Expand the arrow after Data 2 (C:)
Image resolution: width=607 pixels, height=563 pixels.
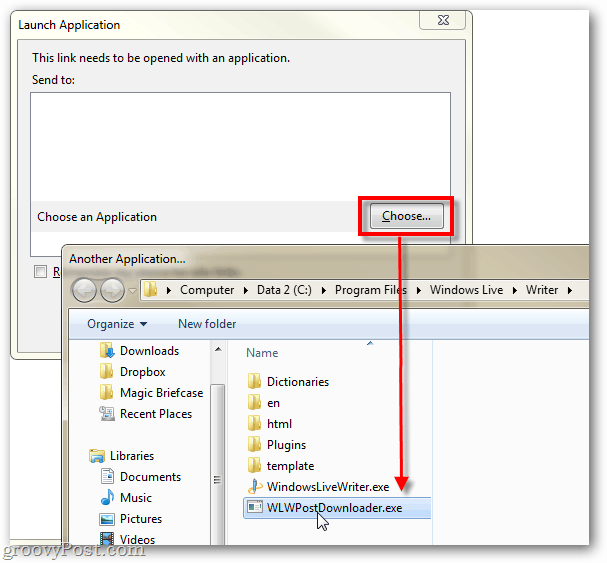[x=323, y=290]
